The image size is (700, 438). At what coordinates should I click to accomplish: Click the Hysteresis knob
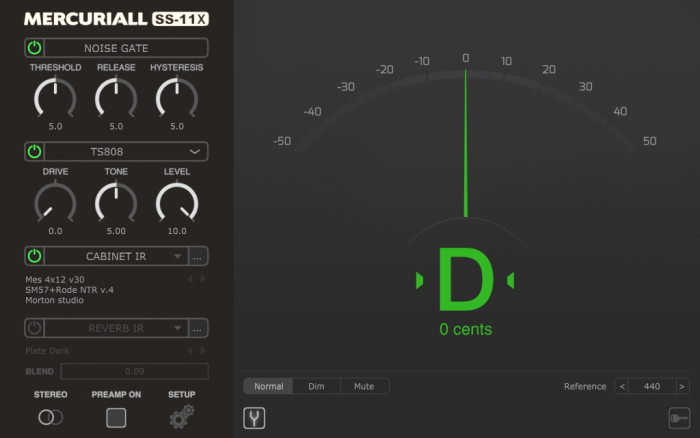[x=177, y=97]
